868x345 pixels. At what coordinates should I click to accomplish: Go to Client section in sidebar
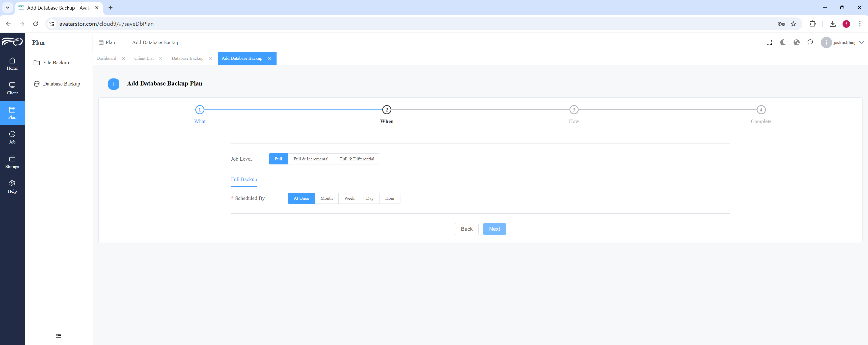tap(12, 89)
